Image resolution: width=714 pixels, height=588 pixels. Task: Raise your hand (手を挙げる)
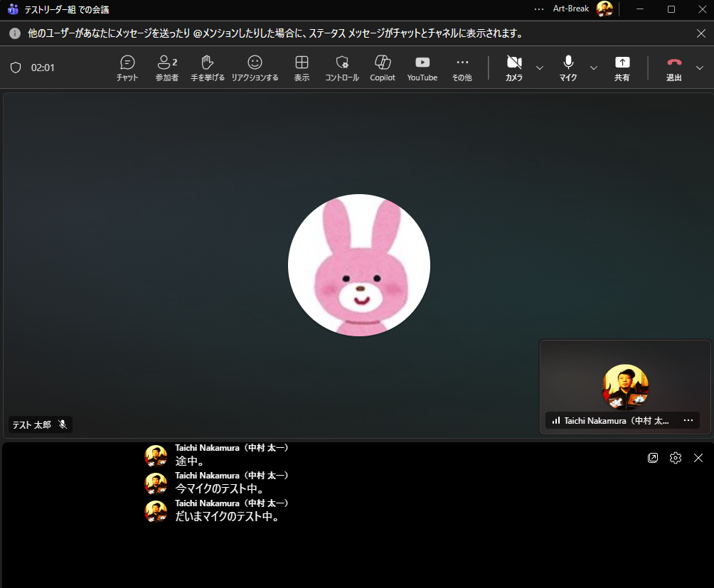(208, 68)
